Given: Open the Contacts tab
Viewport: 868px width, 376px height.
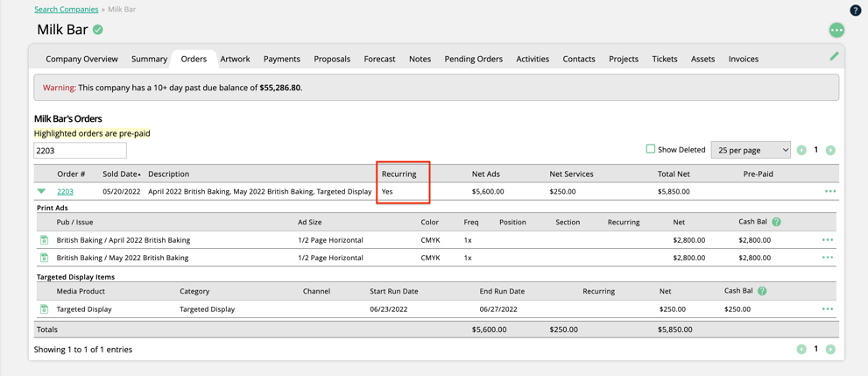Looking at the screenshot, I should [579, 59].
